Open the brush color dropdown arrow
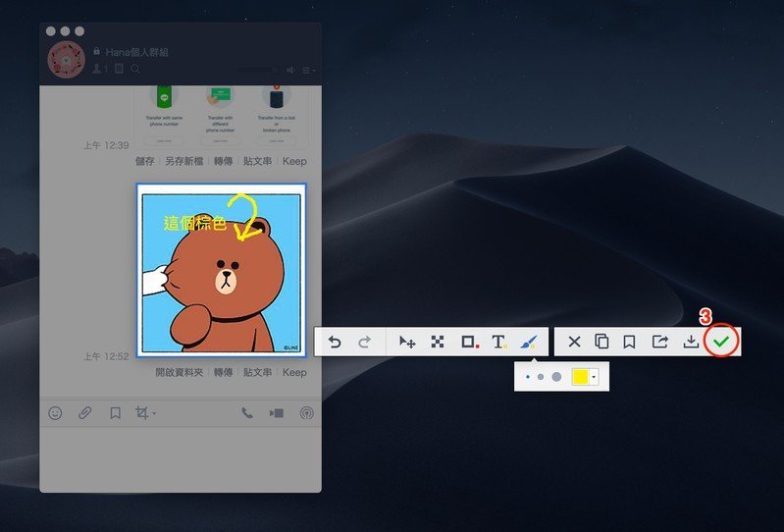784x532 pixels. pyautogui.click(x=594, y=377)
